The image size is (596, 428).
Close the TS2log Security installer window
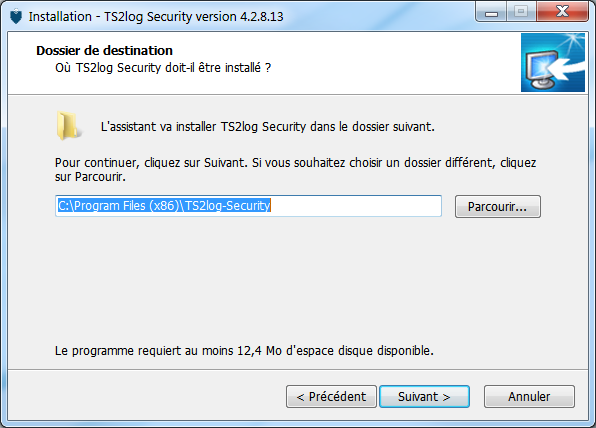[x=562, y=12]
